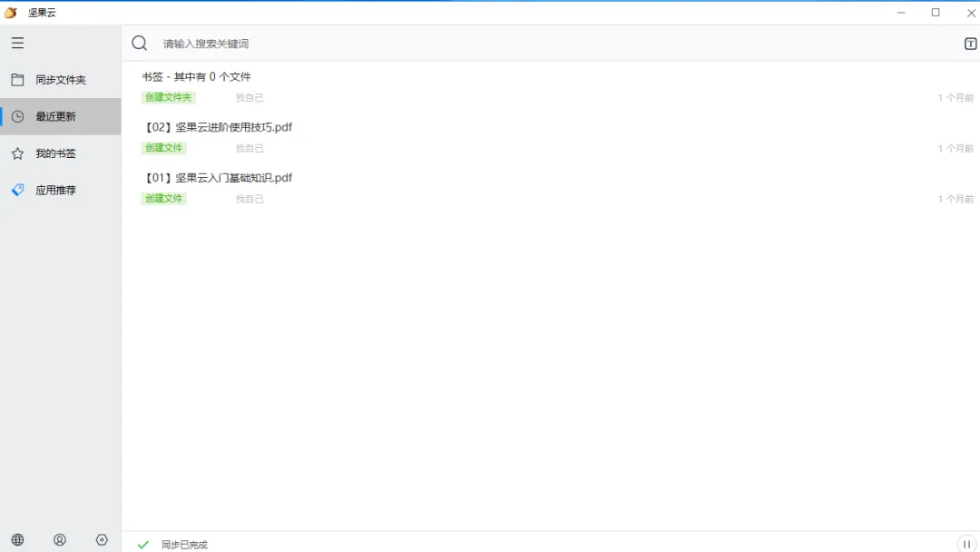Click the clock icon beside 最近更新
The height and width of the screenshot is (552, 980).
coord(17,116)
